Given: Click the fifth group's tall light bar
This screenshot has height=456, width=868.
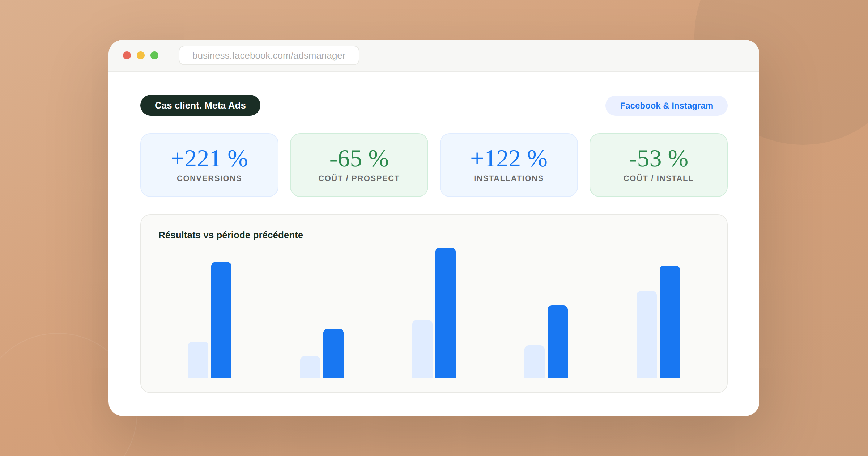Looking at the screenshot, I should point(647,334).
